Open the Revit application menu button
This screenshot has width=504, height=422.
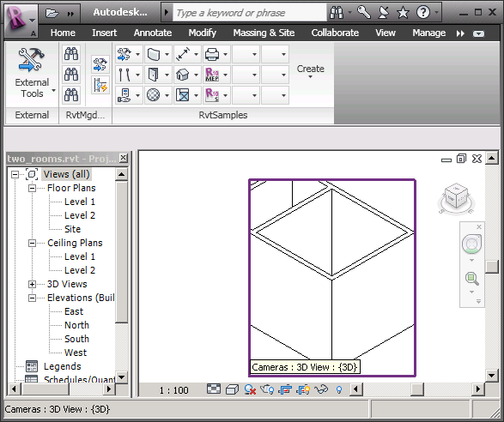21,21
